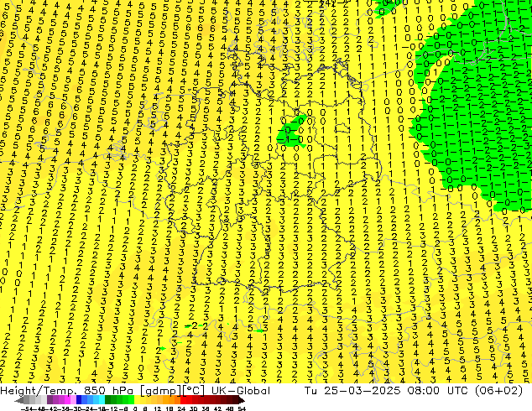Click the "[gdmp]" unit label
532x411 pixels.
click(x=160, y=391)
